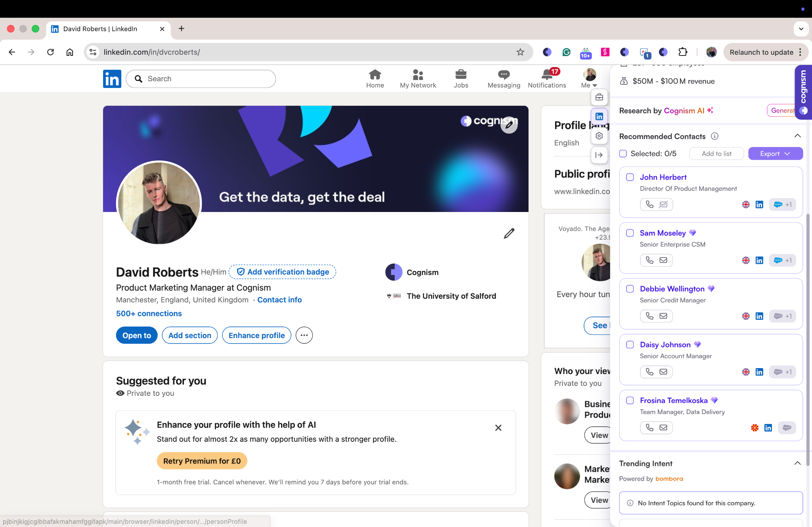Click the Recommended Contacts info icon
This screenshot has height=527, width=812.
pyautogui.click(x=714, y=136)
